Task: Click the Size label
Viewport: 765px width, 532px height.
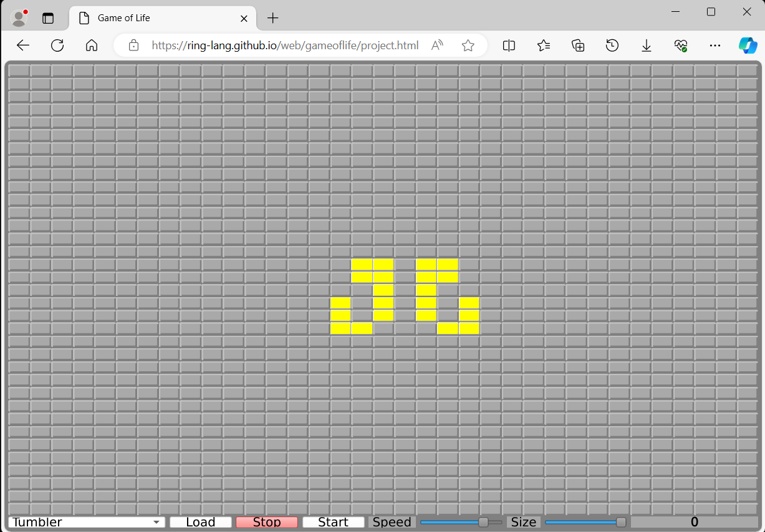Action: (x=524, y=522)
